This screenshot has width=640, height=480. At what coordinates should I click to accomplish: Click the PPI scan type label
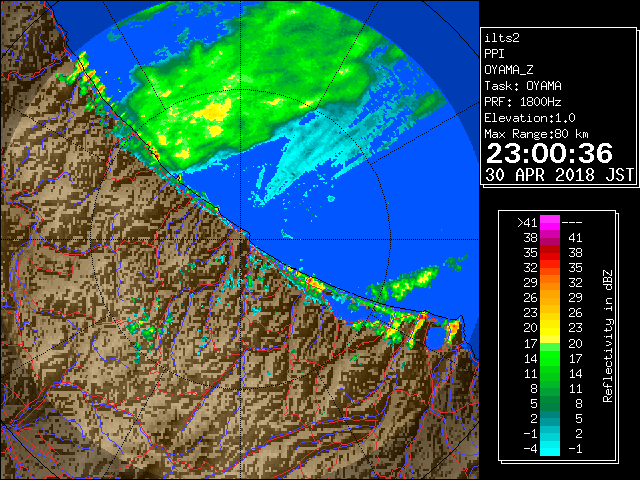tap(494, 54)
